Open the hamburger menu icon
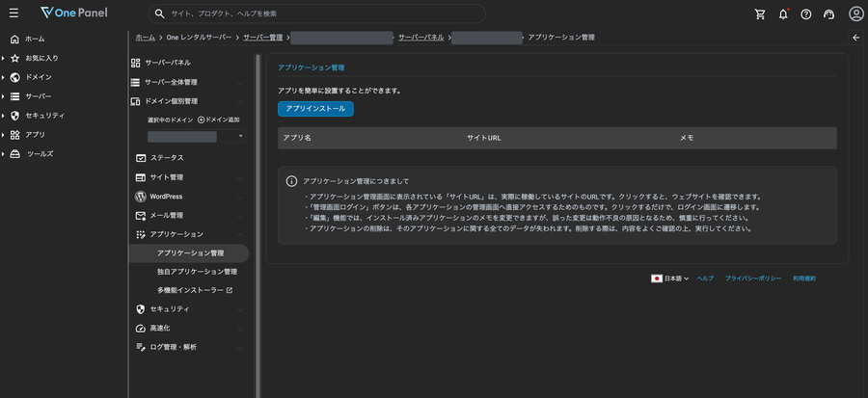 pos(14,13)
